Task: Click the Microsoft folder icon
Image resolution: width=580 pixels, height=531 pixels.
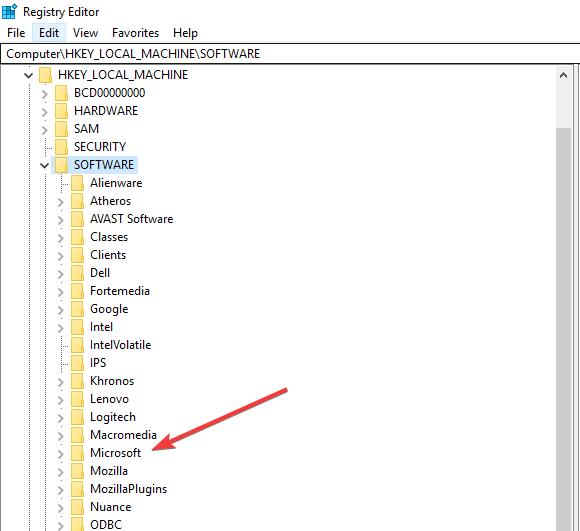Action: tap(77, 453)
